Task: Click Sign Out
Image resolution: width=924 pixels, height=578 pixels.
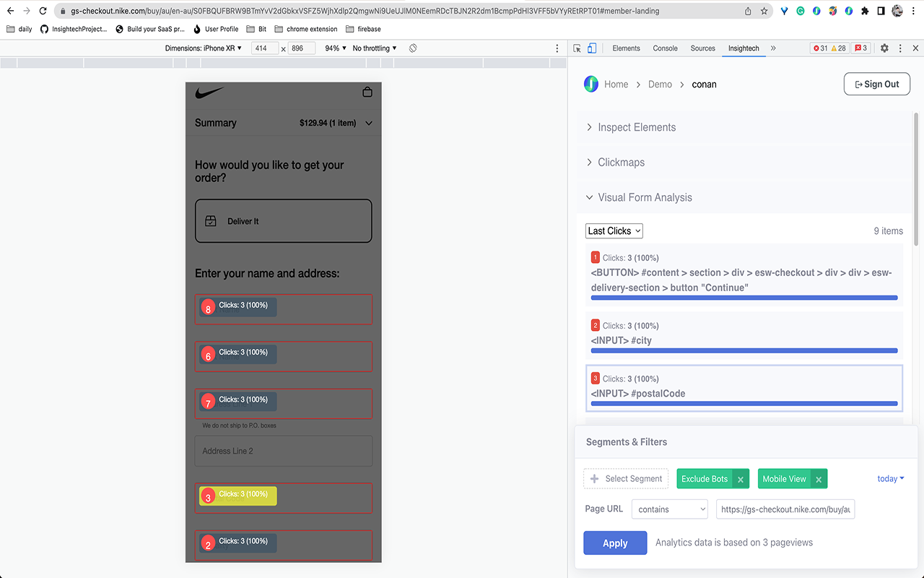Action: (876, 84)
